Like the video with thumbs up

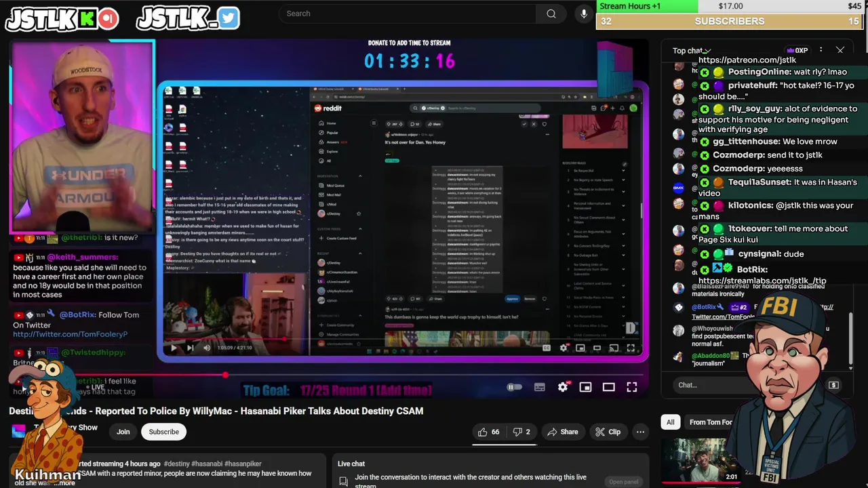488,432
